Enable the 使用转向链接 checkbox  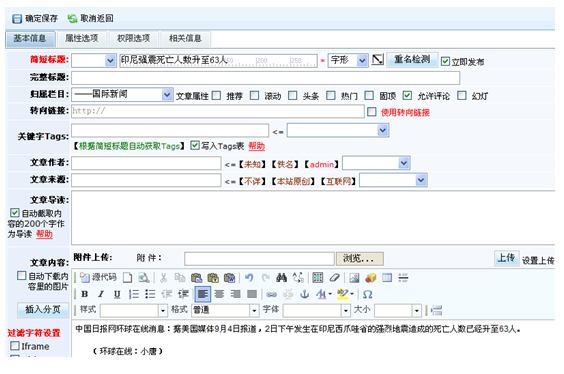click(x=372, y=112)
